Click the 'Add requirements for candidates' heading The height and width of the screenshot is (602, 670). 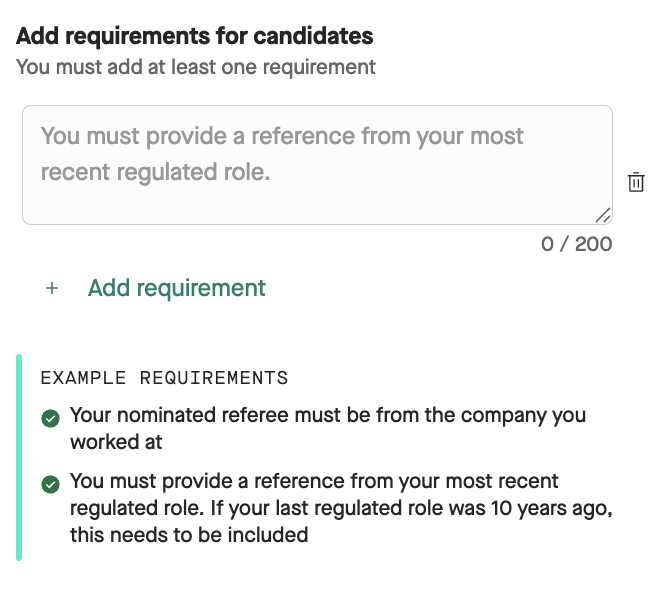point(195,36)
